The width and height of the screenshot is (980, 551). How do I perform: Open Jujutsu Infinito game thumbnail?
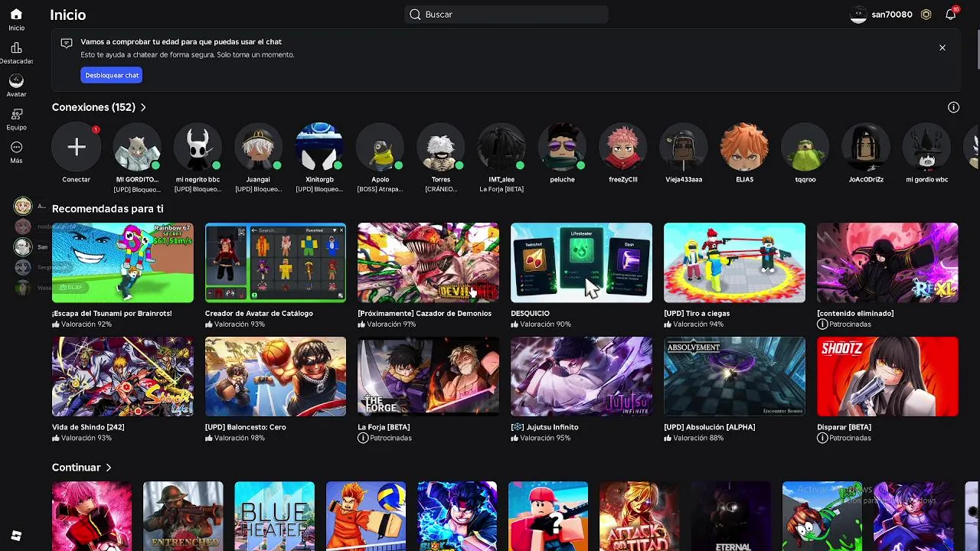pyautogui.click(x=581, y=377)
